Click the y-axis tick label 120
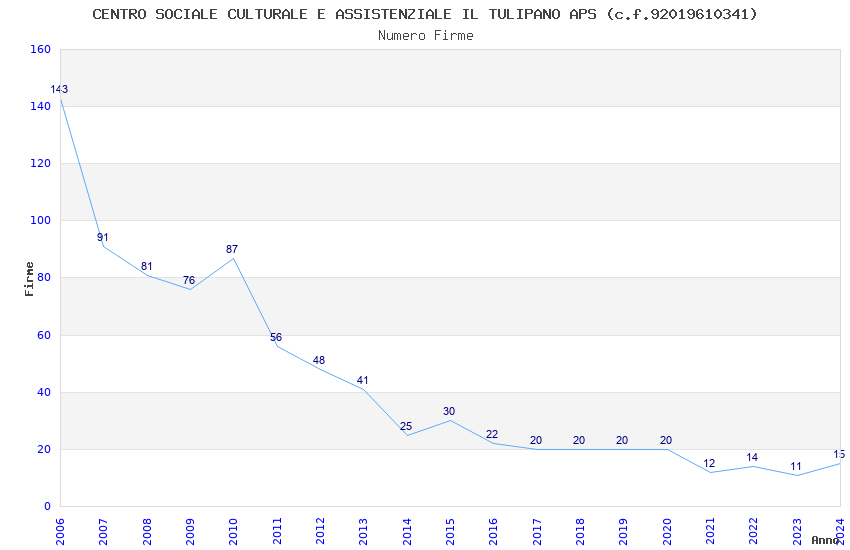 pyautogui.click(x=41, y=163)
